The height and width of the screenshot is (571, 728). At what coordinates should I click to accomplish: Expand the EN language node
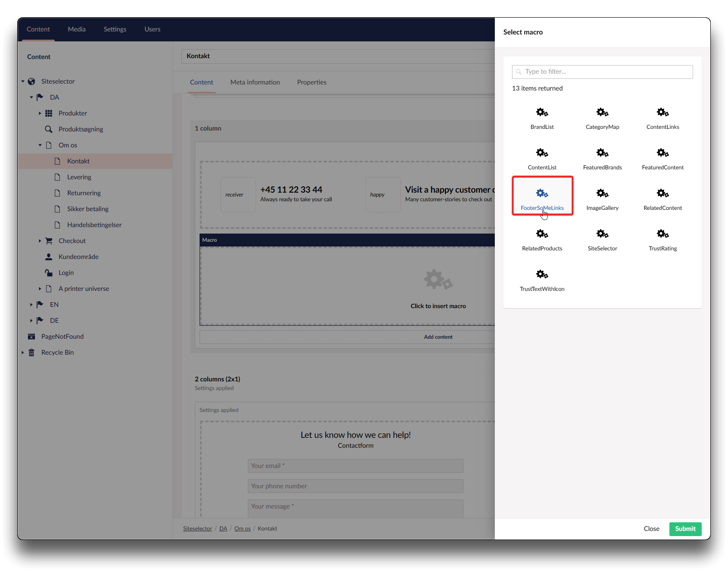pyautogui.click(x=31, y=305)
